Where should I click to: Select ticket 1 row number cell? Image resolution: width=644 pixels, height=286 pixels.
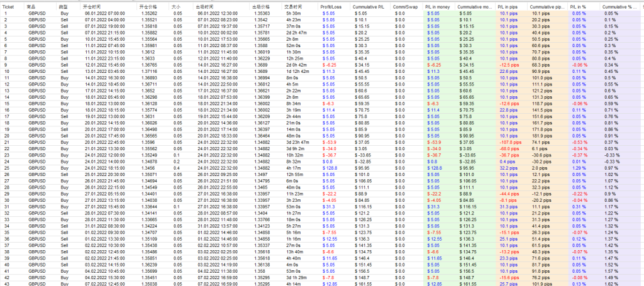click(x=5, y=13)
